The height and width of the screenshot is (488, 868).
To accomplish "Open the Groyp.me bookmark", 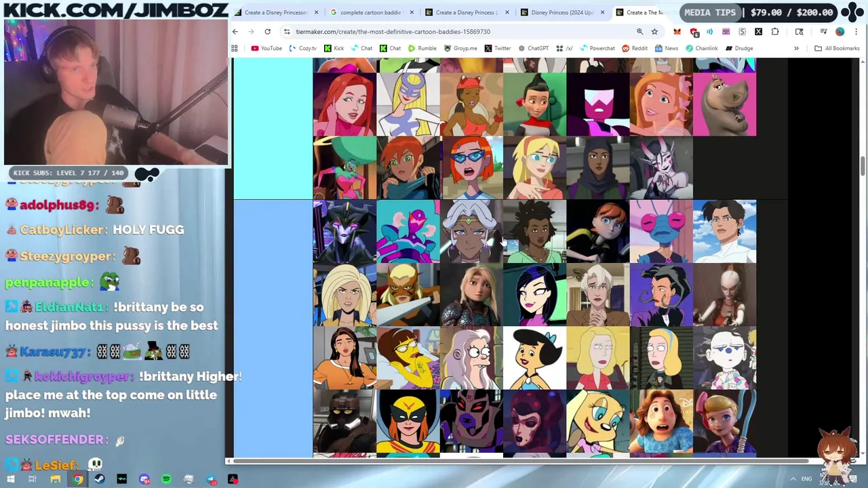I will point(460,48).
